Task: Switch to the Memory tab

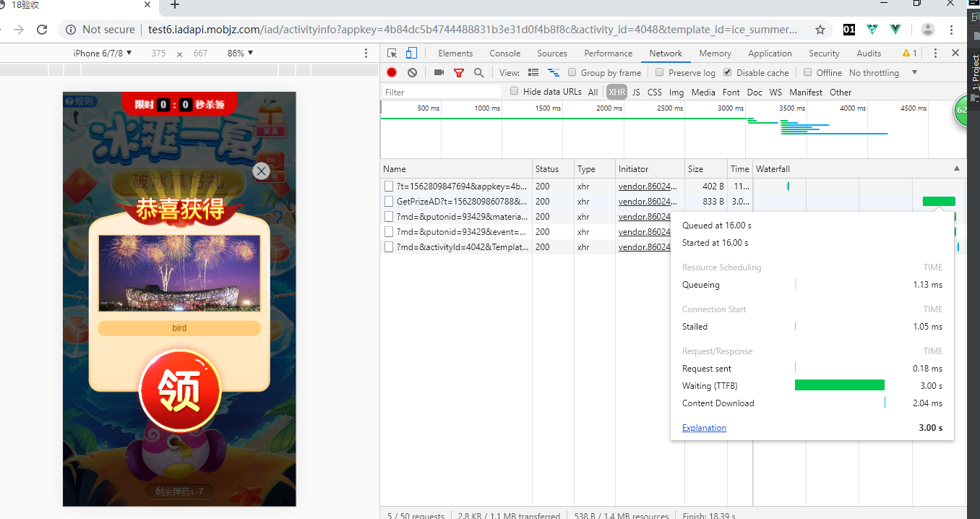Action: click(715, 53)
